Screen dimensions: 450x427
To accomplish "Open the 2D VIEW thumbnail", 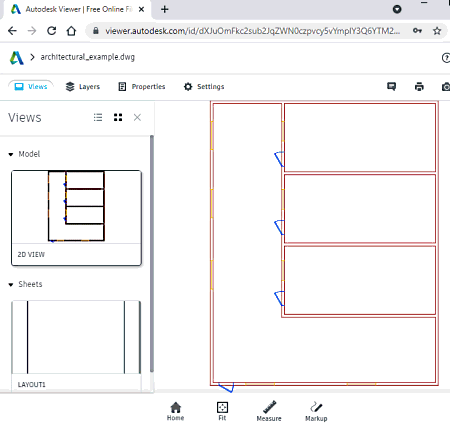I will (x=76, y=218).
